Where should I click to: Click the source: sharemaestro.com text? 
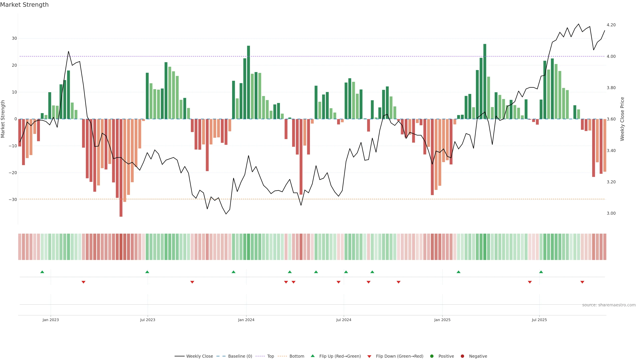(x=609, y=305)
